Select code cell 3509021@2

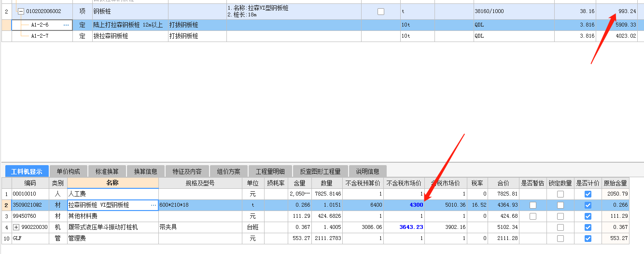point(30,205)
